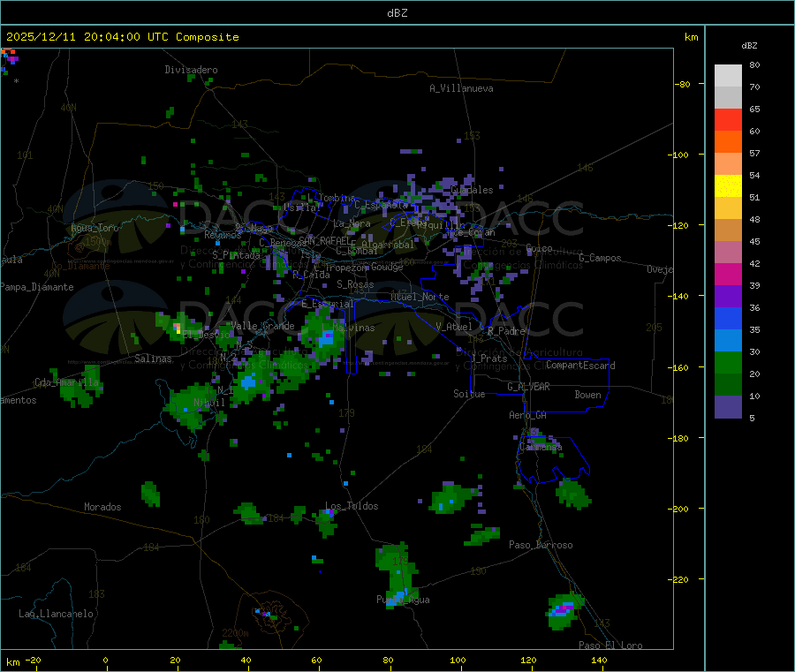Select the 'Morados' label
795x672 pixels.
pyautogui.click(x=102, y=507)
